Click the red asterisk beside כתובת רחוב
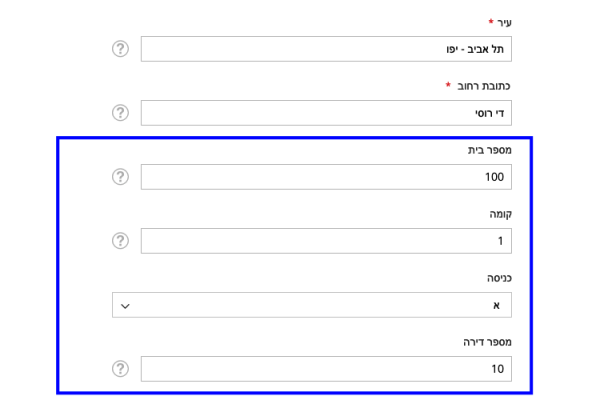This screenshot has width=600, height=400. (448, 85)
